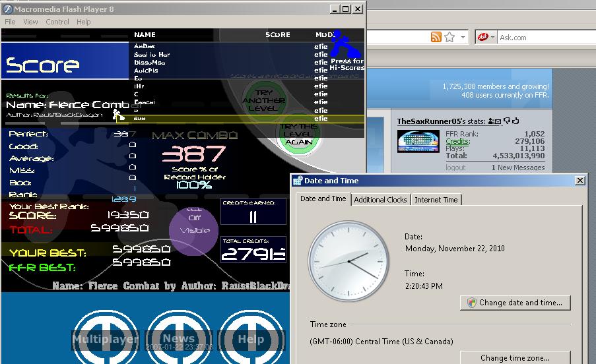Click the blue dancer Hi-Scores icon

(x=345, y=44)
